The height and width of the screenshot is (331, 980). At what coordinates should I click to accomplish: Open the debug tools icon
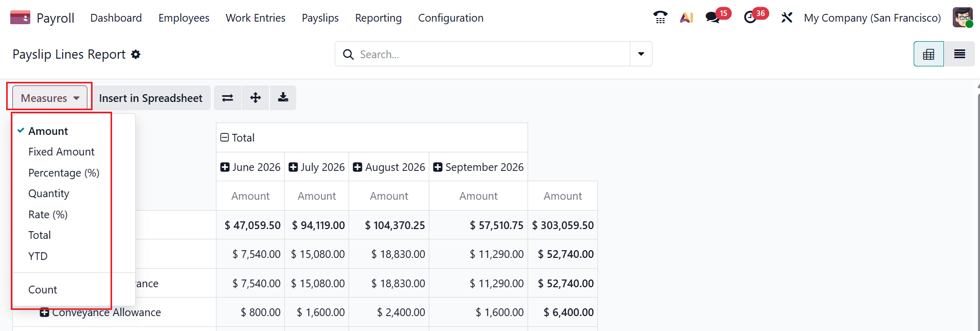tap(787, 18)
